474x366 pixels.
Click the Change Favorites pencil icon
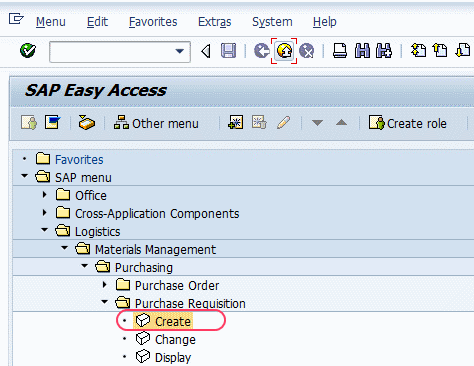pos(283,122)
